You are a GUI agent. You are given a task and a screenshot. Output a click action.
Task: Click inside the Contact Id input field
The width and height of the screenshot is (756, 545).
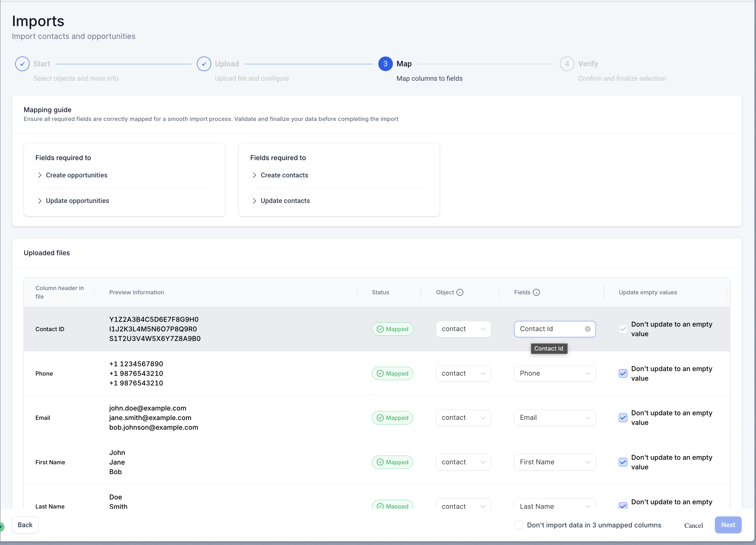click(x=547, y=329)
